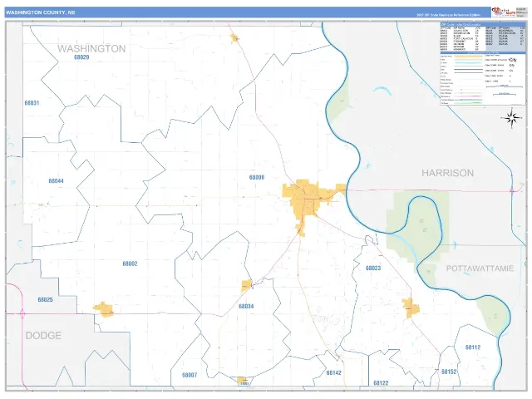Screen dimensions: 532x399
Task: Click the HARRISON county label
Action: coord(447,173)
